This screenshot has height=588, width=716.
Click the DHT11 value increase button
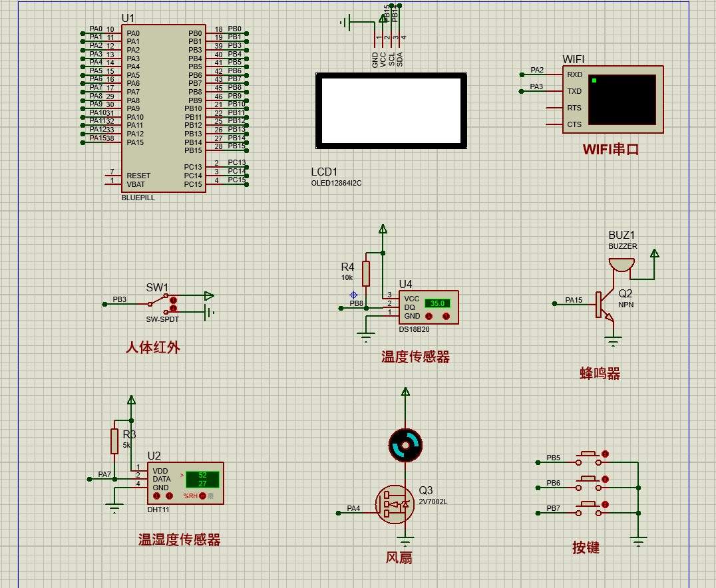tap(170, 496)
